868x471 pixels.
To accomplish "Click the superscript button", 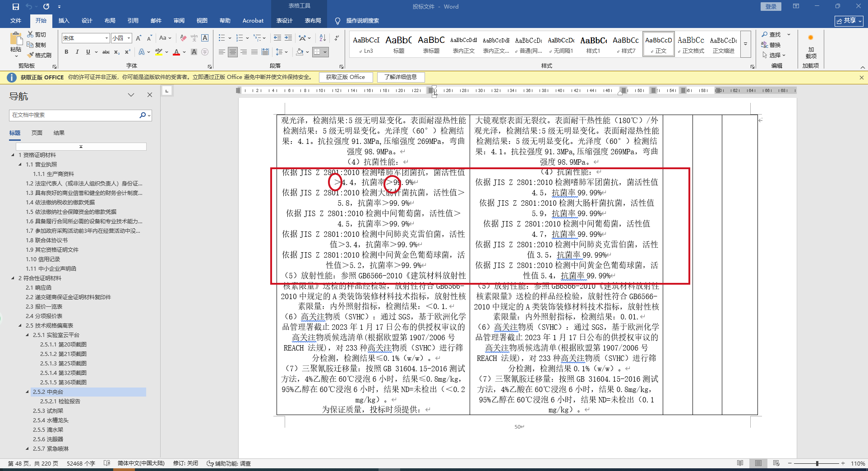I will [x=128, y=52].
